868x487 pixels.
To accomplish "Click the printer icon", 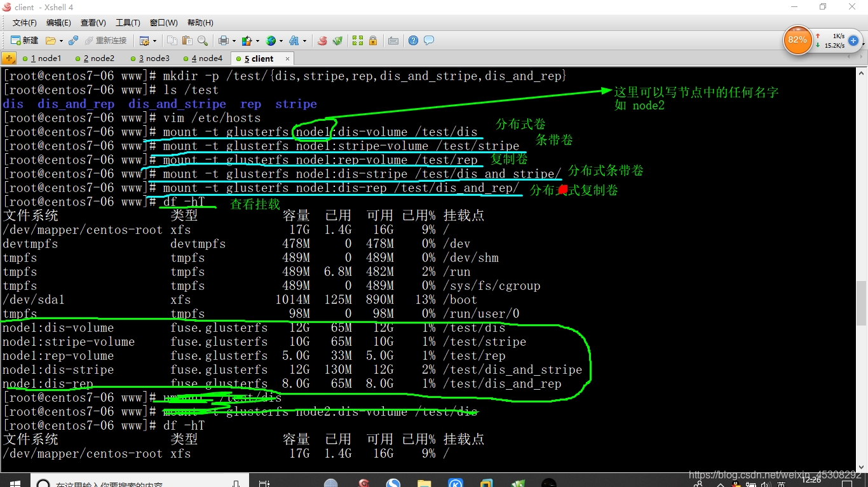I will pos(223,41).
